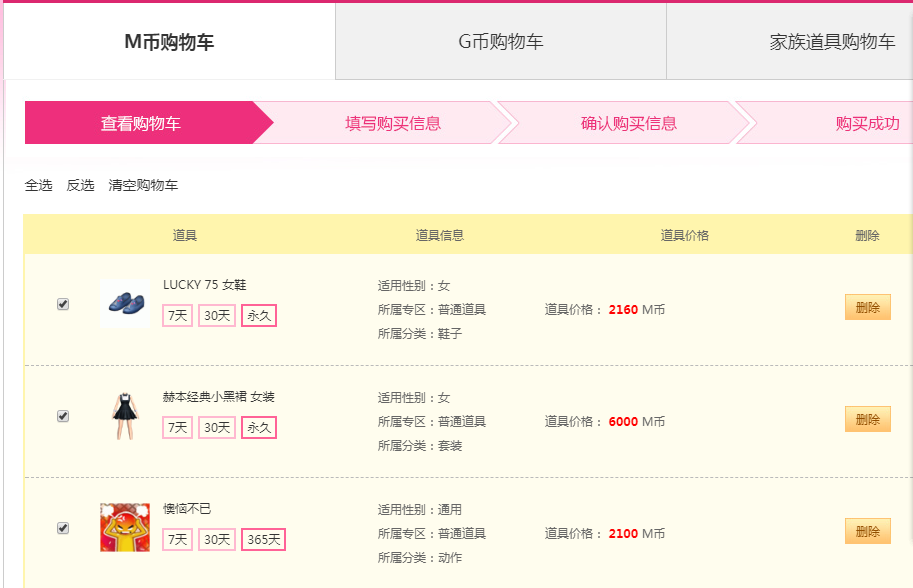Choose 7天 duration for LUCKY 75 女鞋
Viewport: 913px width, 588px height.
[x=178, y=316]
